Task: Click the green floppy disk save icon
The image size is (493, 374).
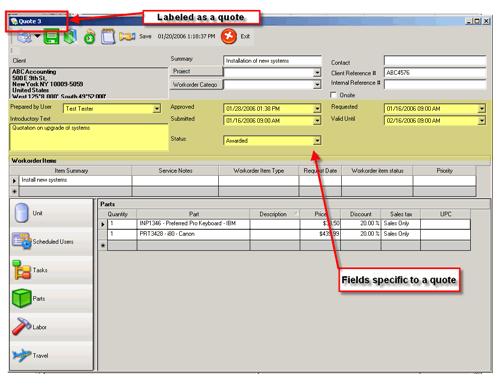Action: coord(51,36)
